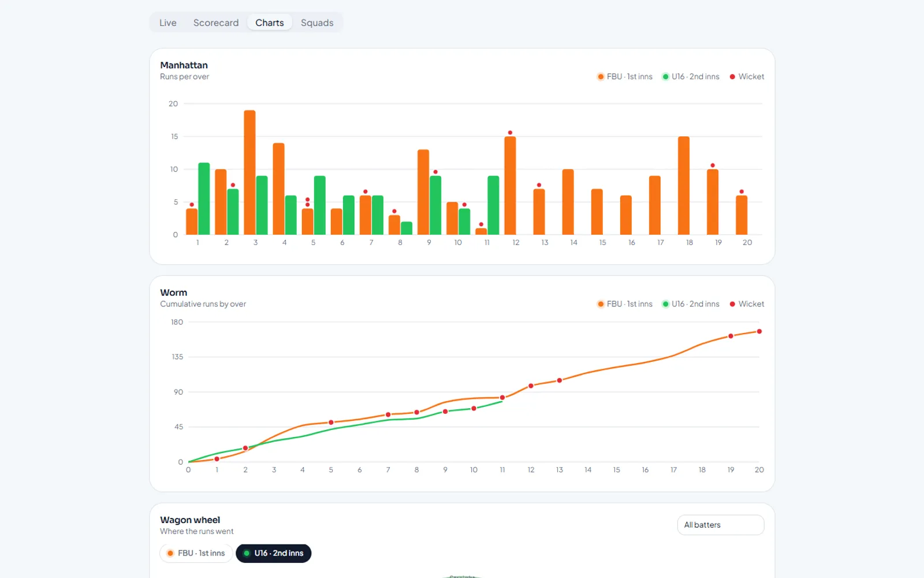
Task: Click the Worm chart title
Action: click(173, 292)
